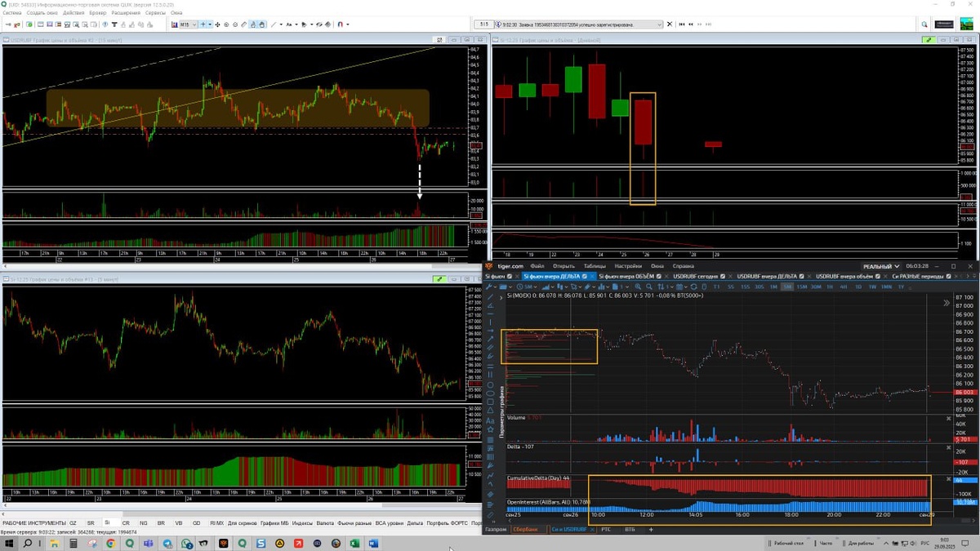Switch to the Si фьюч вчера ОБЪЁМ tab
The image size is (980, 551).
click(626, 276)
